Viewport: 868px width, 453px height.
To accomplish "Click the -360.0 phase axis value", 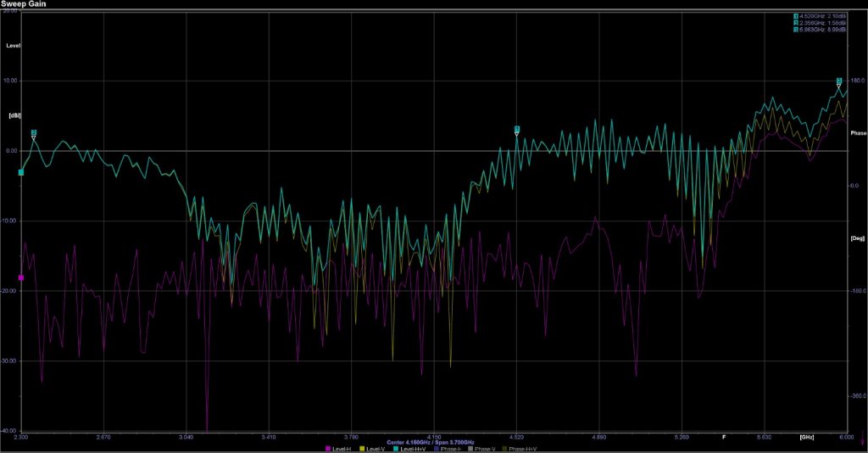I will pos(859,396).
